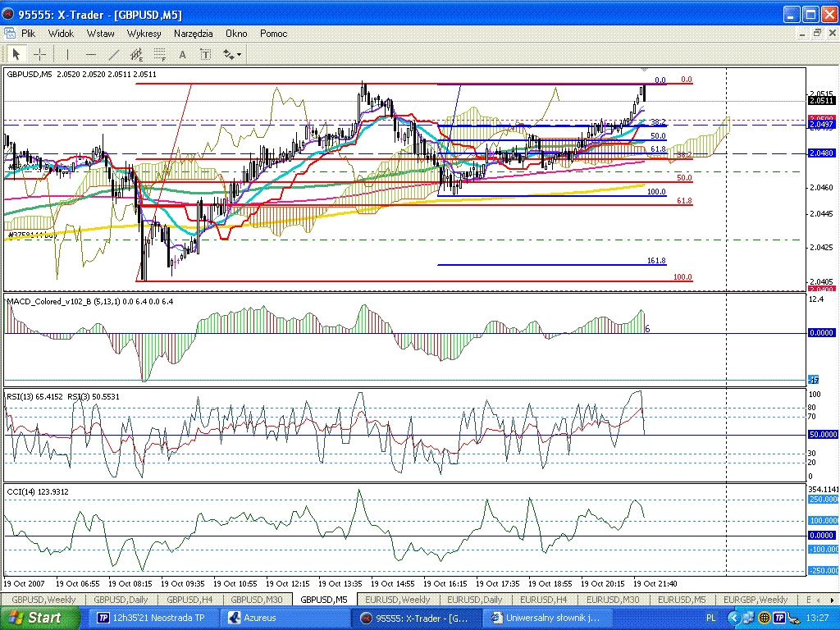Click the MACD_Colored_v102_B indicator label
This screenshot has height=630, width=840.
tap(90, 302)
